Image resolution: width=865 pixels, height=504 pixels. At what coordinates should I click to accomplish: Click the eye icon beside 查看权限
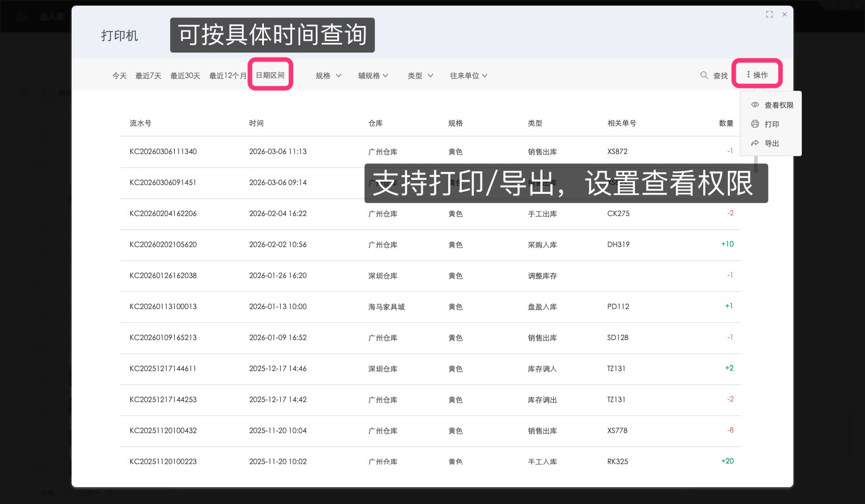[755, 105]
